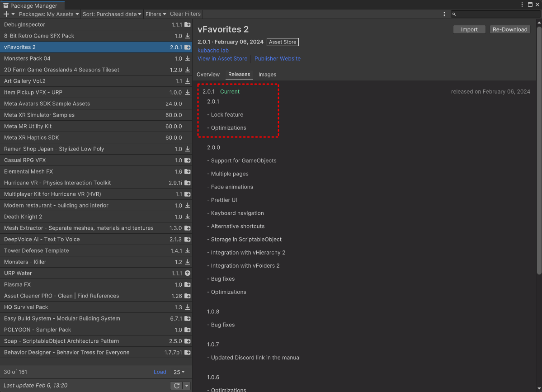
Task: Click the package search field
Action: click(x=496, y=14)
